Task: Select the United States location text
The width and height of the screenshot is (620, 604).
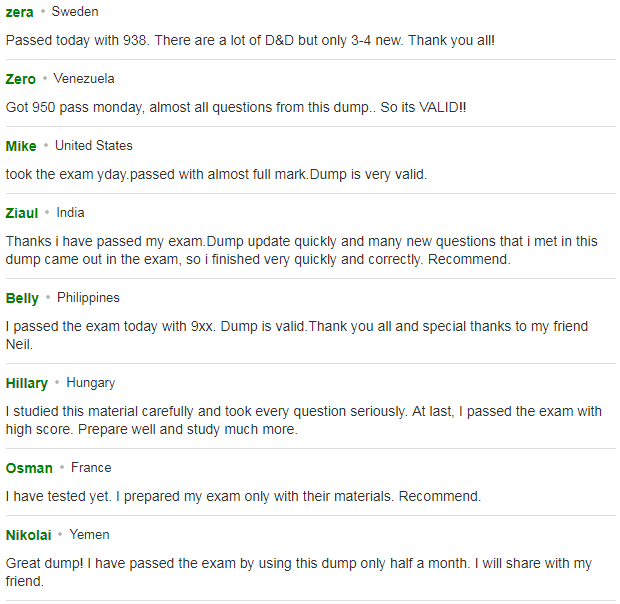Action: (94, 146)
